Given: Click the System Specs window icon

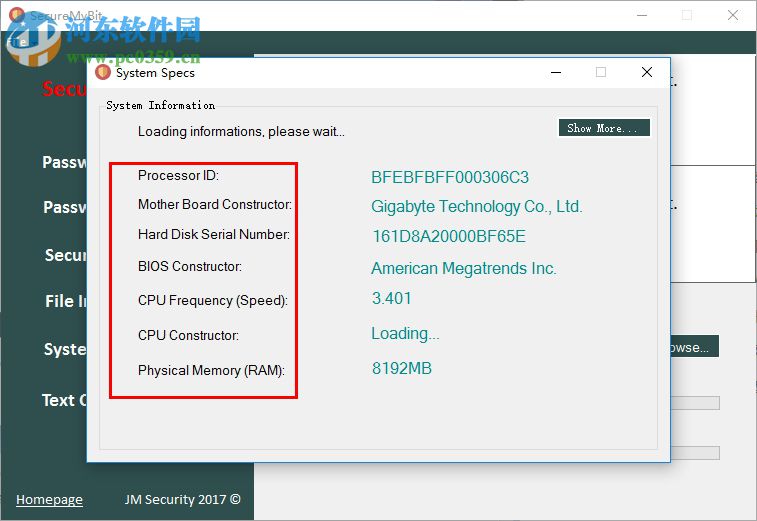Looking at the screenshot, I should click(102, 72).
